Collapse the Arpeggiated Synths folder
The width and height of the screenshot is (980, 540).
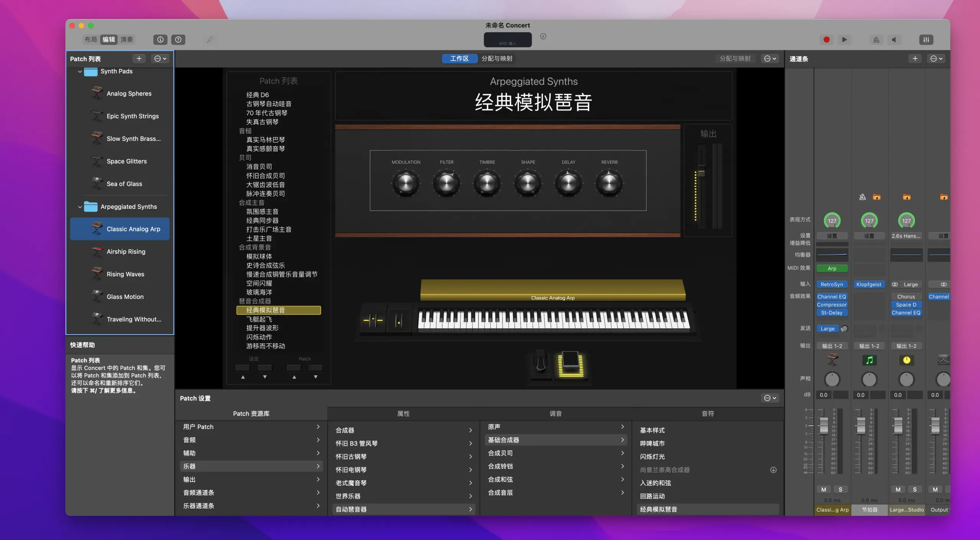tap(80, 207)
